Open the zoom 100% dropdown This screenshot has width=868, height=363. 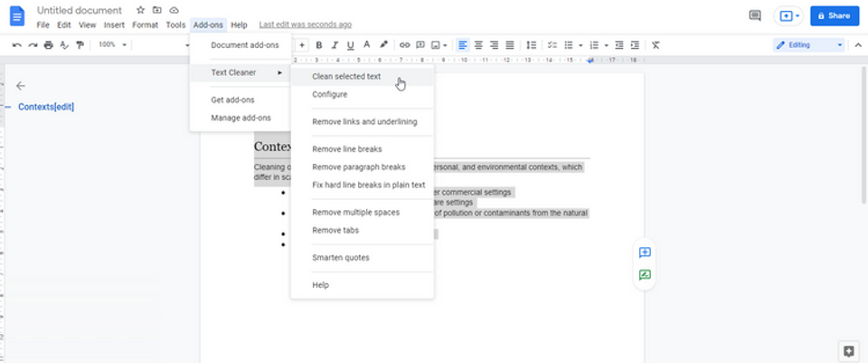pyautogui.click(x=112, y=45)
